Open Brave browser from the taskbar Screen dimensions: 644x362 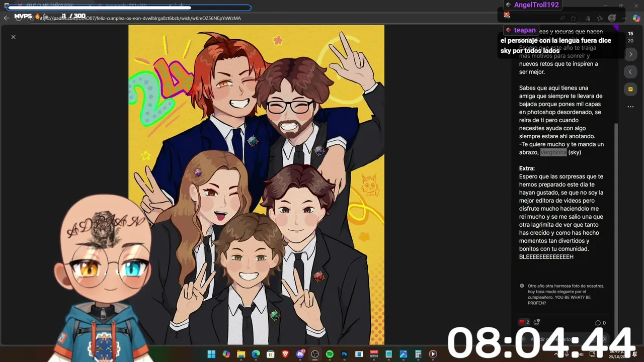[285, 354]
